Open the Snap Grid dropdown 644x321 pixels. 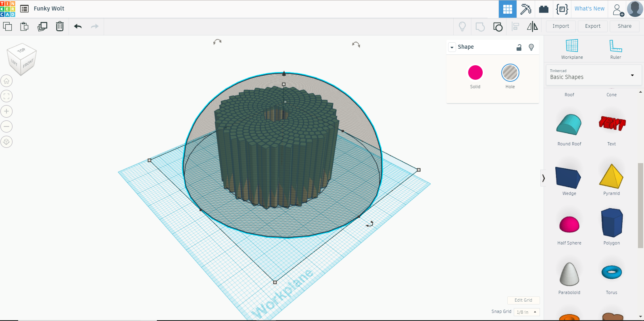coord(527,312)
